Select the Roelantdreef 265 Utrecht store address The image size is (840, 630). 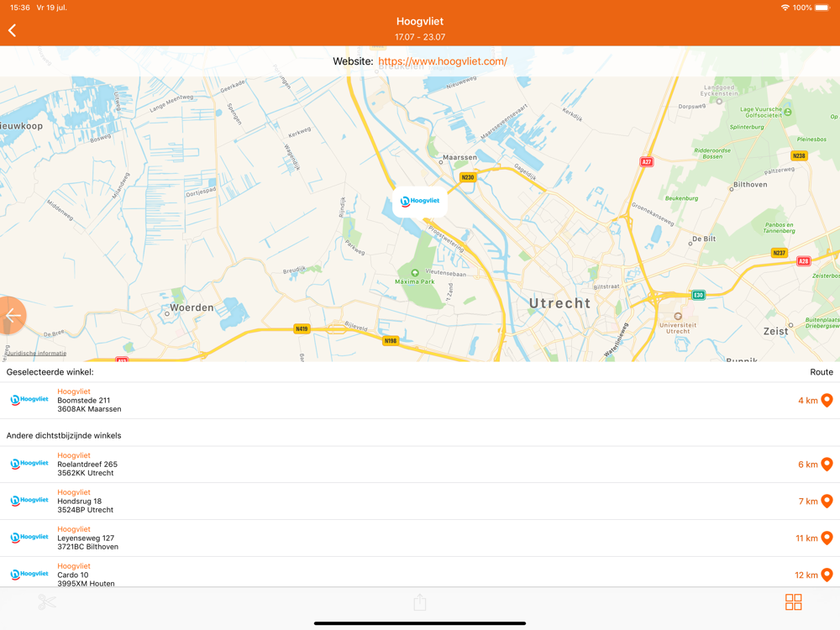(87, 468)
